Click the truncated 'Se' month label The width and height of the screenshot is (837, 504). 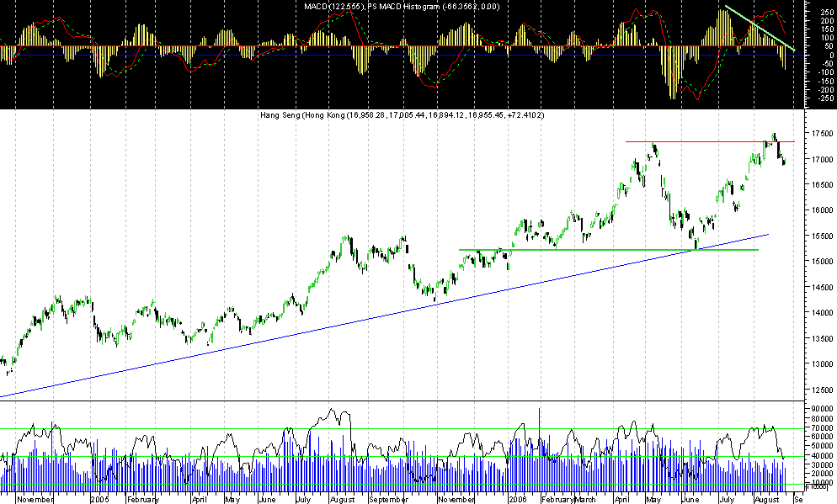[x=798, y=500]
